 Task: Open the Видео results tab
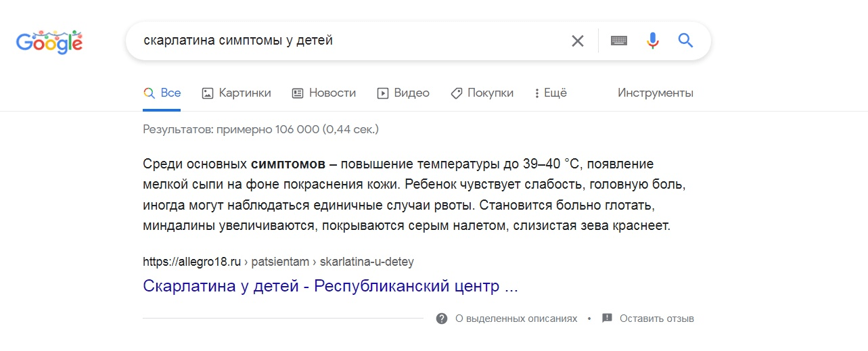tap(403, 93)
